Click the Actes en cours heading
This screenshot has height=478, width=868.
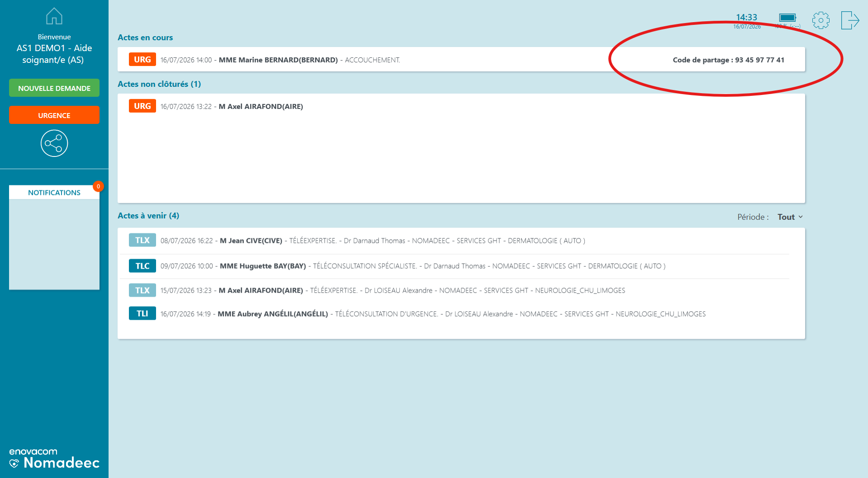tap(145, 38)
